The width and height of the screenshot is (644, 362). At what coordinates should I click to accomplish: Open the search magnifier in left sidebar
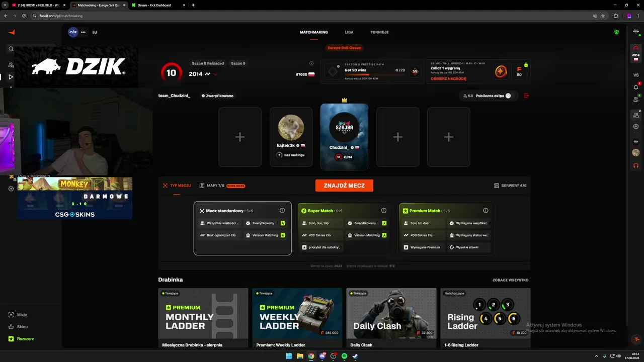(11, 49)
